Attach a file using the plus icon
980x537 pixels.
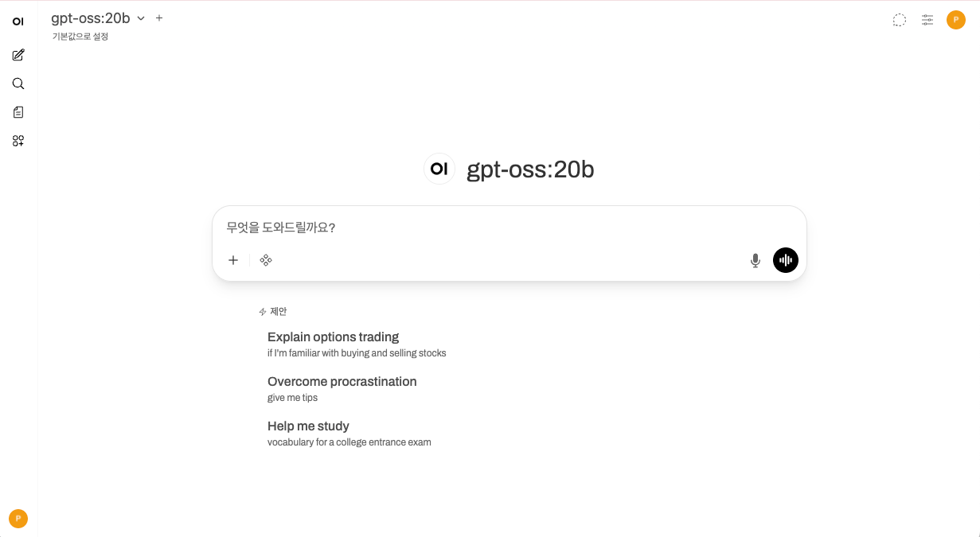(x=232, y=260)
